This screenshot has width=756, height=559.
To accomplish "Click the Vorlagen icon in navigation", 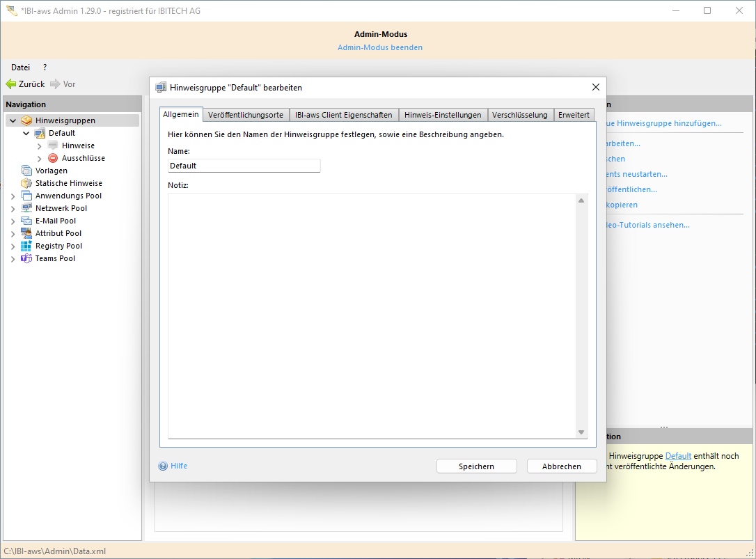I will click(x=26, y=171).
